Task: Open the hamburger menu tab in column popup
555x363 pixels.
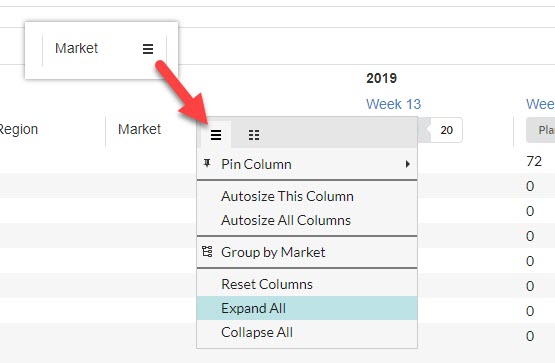Action: (x=216, y=134)
